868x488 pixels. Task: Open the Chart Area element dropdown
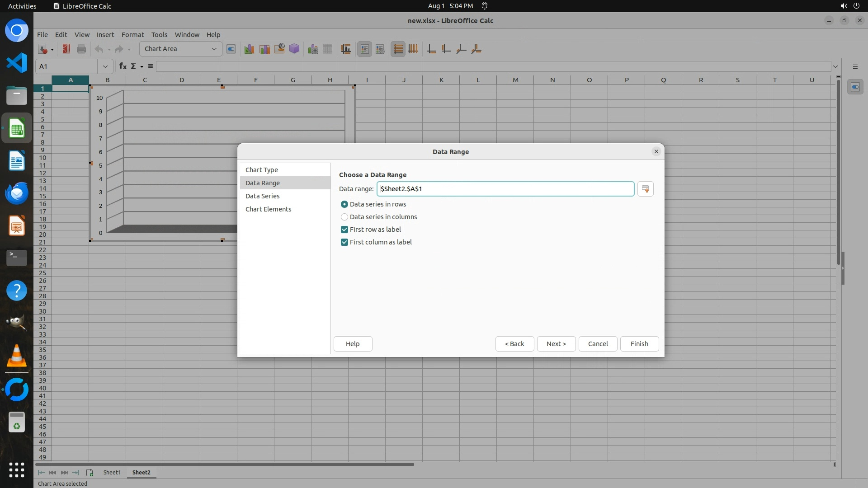coord(214,49)
